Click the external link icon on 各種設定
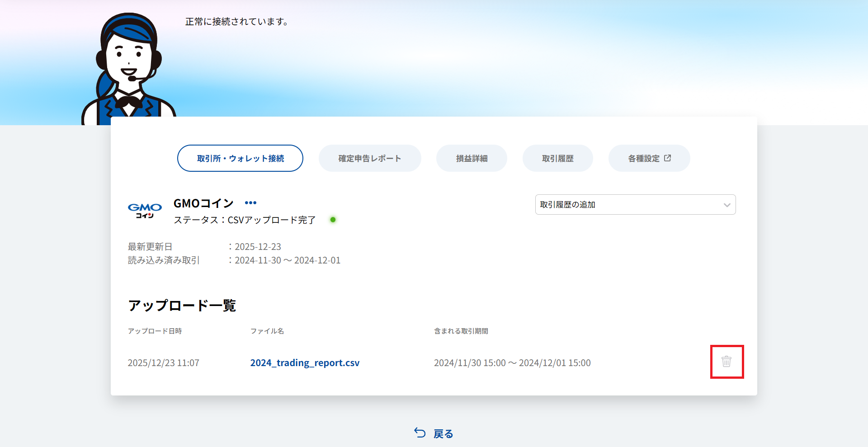Viewport: 868px width, 447px height. 667,158
